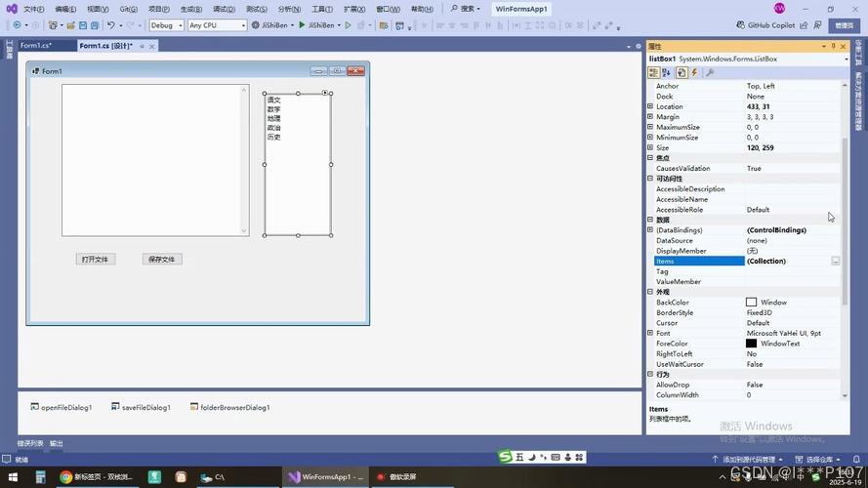Screen dimensions: 868x488
Task: Click the alphabetical sort icon in Properties panel
Action: pos(667,73)
